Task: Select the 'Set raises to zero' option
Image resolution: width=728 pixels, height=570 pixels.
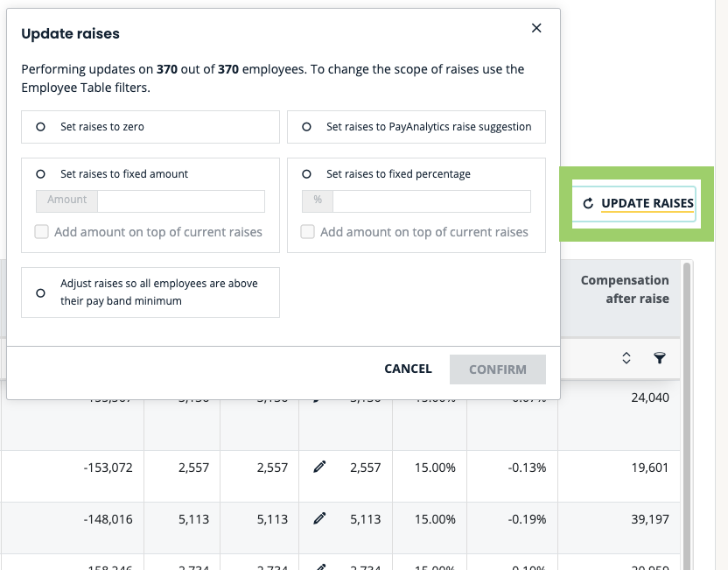Action: 40,127
